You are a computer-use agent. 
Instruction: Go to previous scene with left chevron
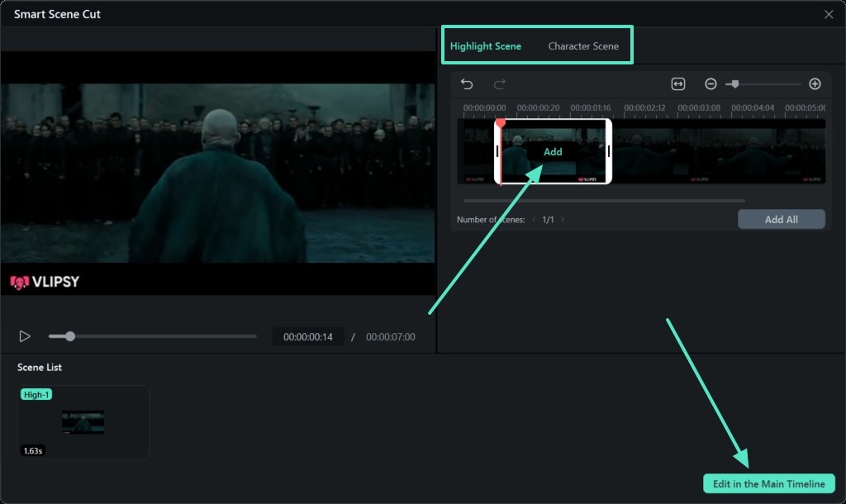(534, 219)
